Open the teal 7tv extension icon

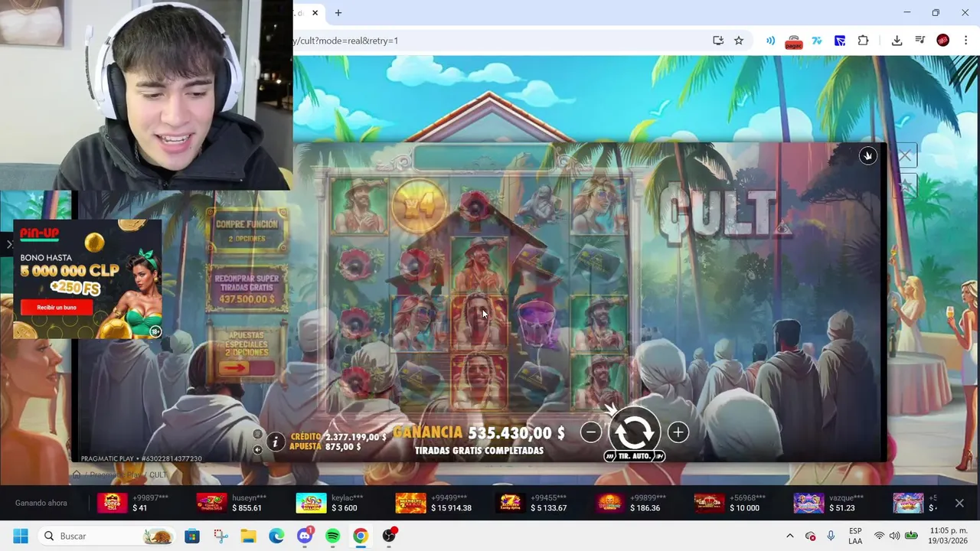817,41
